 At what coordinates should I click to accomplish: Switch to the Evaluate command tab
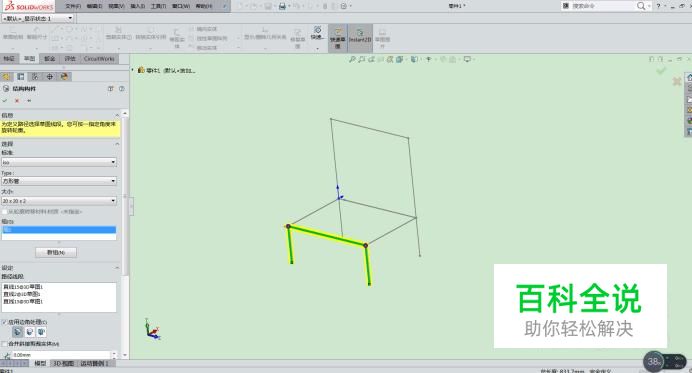tap(70, 59)
